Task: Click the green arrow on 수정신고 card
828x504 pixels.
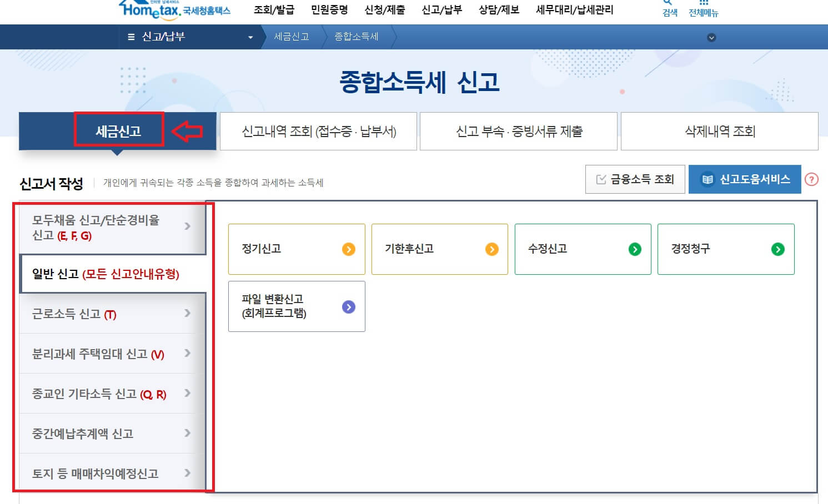Action: coord(634,249)
